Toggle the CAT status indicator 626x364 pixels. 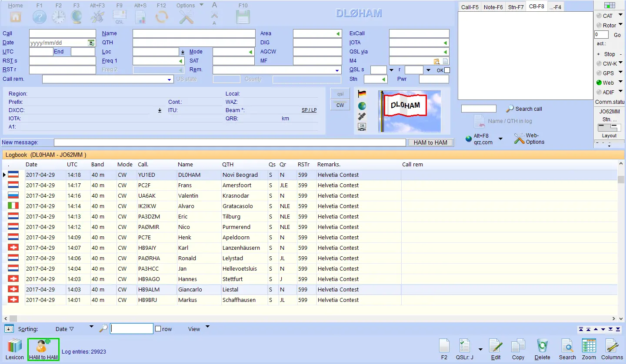pyautogui.click(x=599, y=16)
